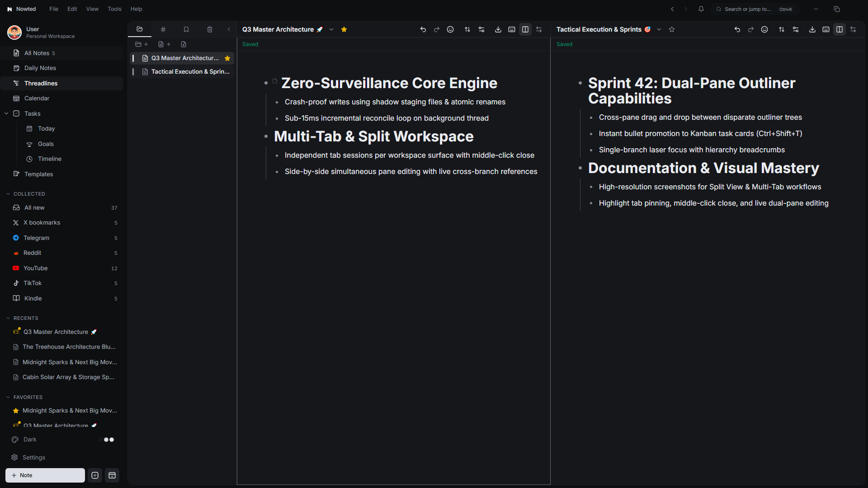Open the folders tab in the note panel
This screenshot has width=868, height=488.
[x=140, y=29]
